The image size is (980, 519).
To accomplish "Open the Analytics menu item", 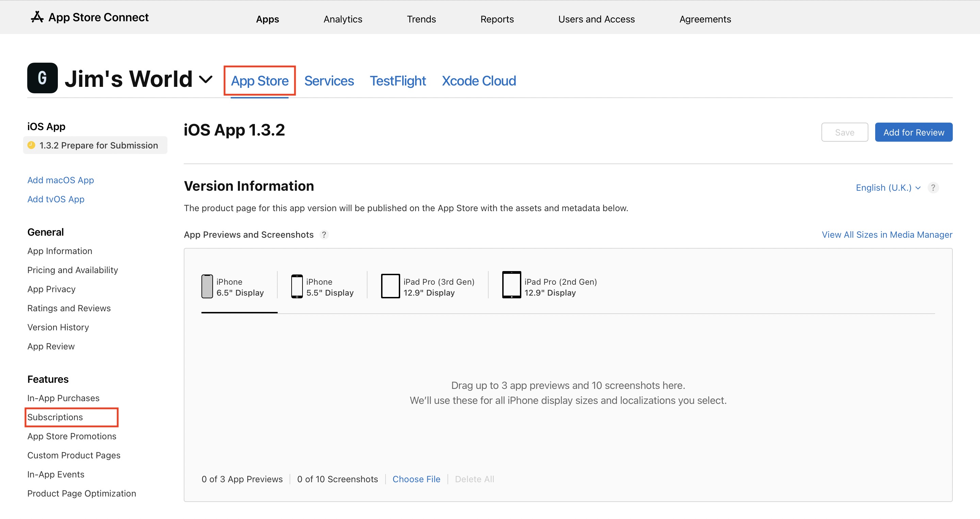I will 343,19.
